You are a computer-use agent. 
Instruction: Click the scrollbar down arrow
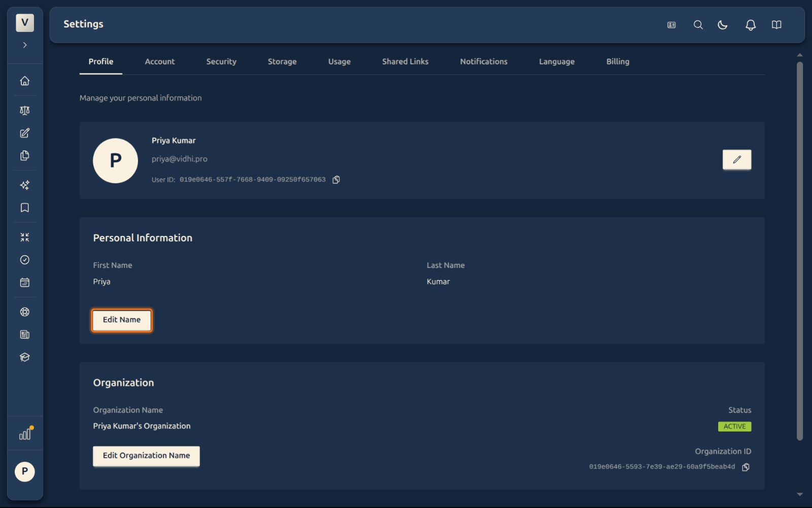800,494
